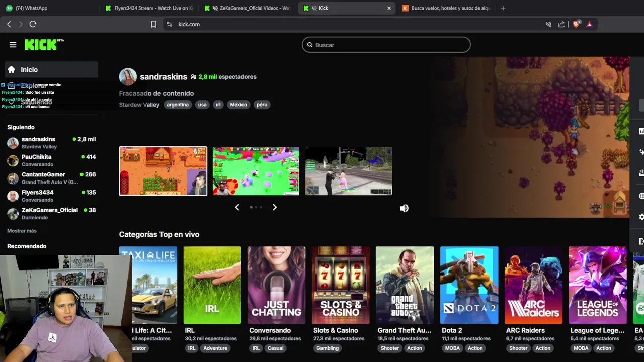Switch to Flyers3434 Stream browser tab

pyautogui.click(x=150, y=8)
